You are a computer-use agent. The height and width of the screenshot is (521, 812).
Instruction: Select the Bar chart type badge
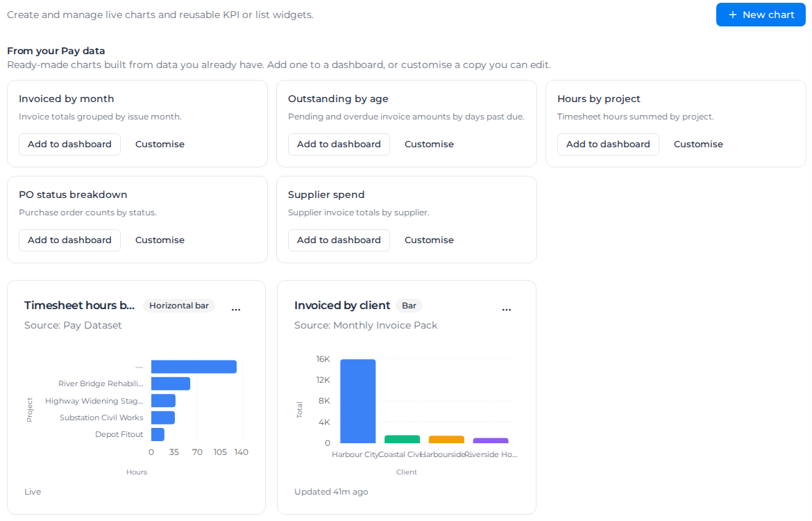click(409, 306)
